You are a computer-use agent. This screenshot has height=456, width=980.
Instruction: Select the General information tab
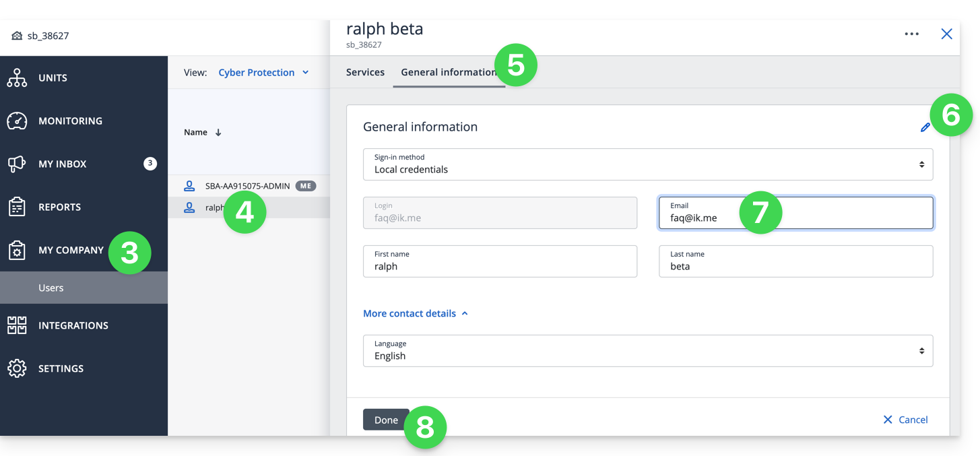pyautogui.click(x=447, y=73)
